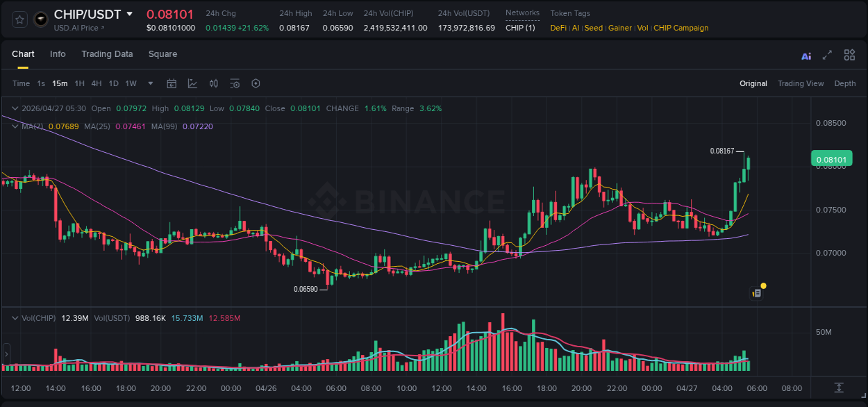Click the 24h Low value 0.06590
The height and width of the screenshot is (407, 868).
(x=338, y=28)
